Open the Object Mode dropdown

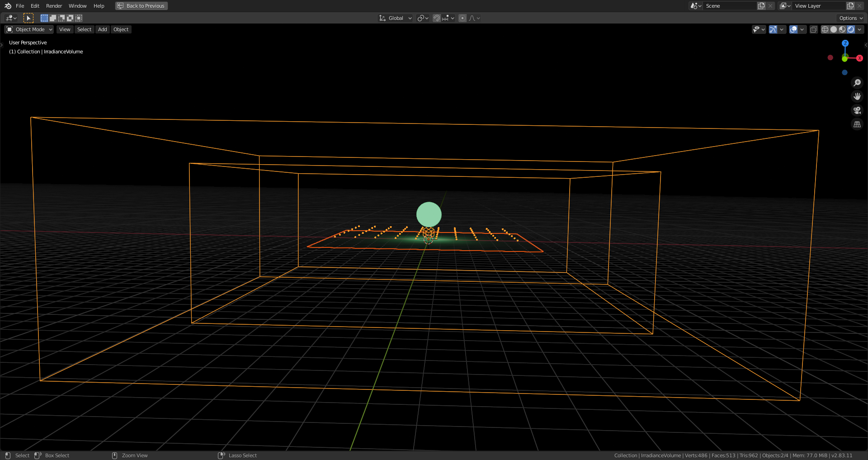point(28,29)
